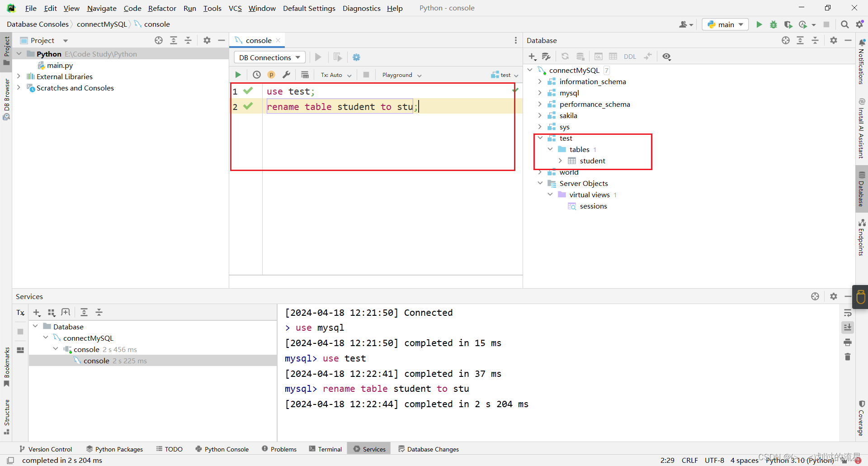The height and width of the screenshot is (466, 868).
Task: Expand External Libraries node
Action: [x=19, y=76]
